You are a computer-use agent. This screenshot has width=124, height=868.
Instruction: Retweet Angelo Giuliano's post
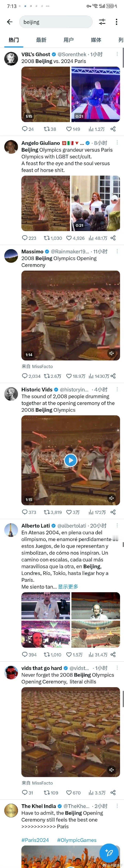[x=53, y=238]
